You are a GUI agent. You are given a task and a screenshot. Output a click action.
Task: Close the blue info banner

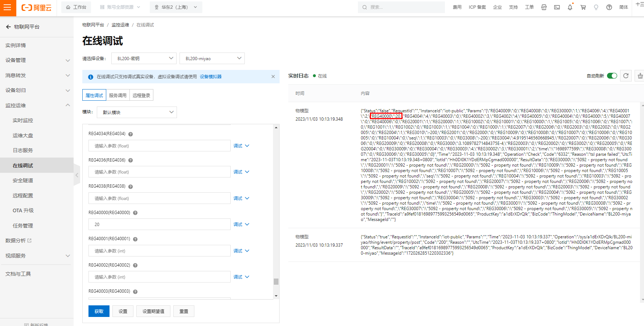[x=273, y=77]
